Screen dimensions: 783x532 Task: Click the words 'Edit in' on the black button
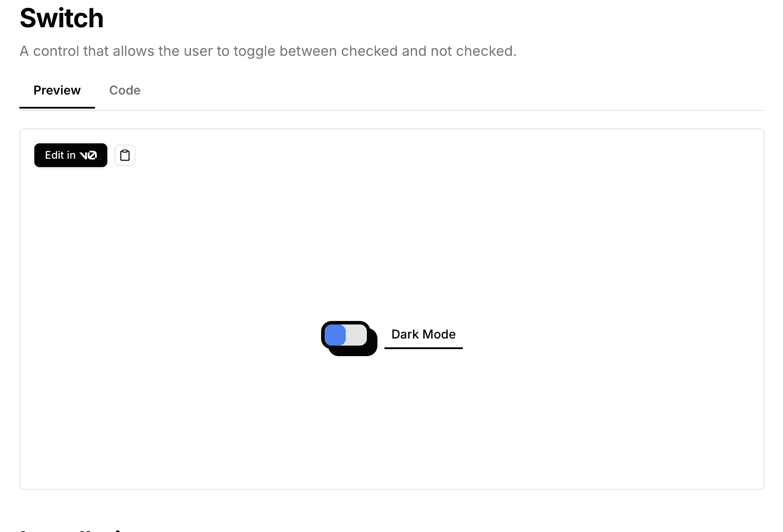[x=60, y=155]
